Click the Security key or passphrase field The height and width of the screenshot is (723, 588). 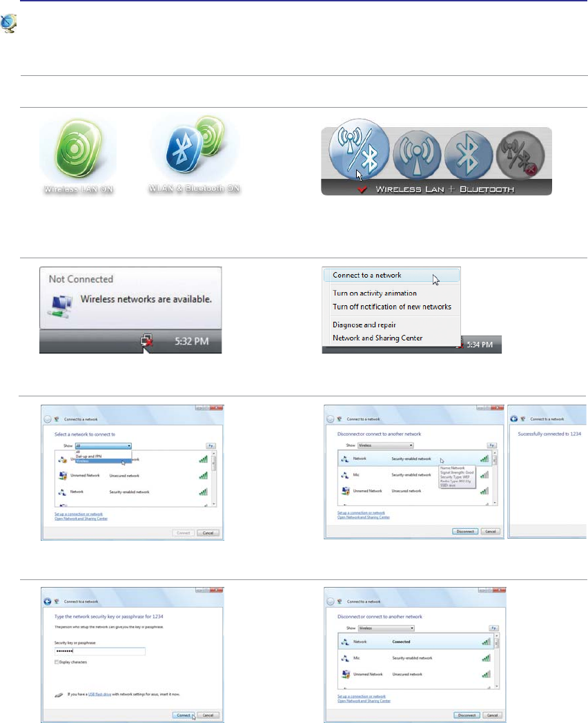tap(99, 651)
